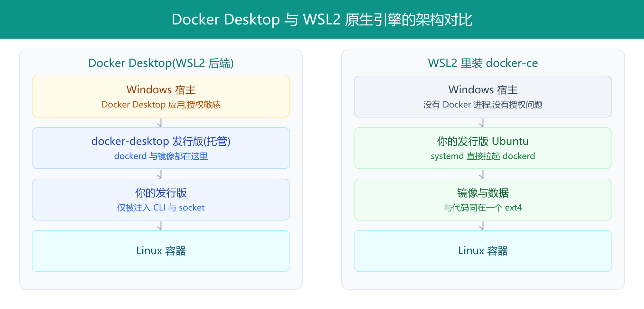Click the heading "WSL2 里装 docker-ce"
Screen dimensions: 644x309
click(x=483, y=63)
